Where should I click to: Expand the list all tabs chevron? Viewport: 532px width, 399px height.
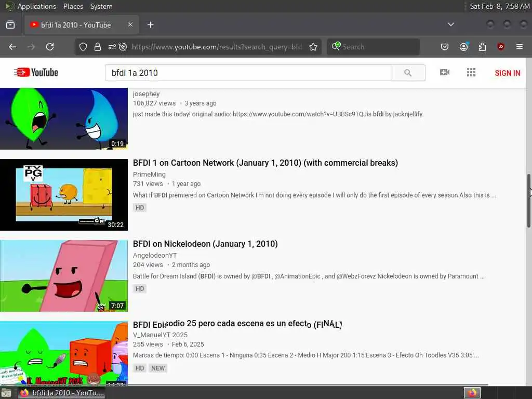(451, 24)
